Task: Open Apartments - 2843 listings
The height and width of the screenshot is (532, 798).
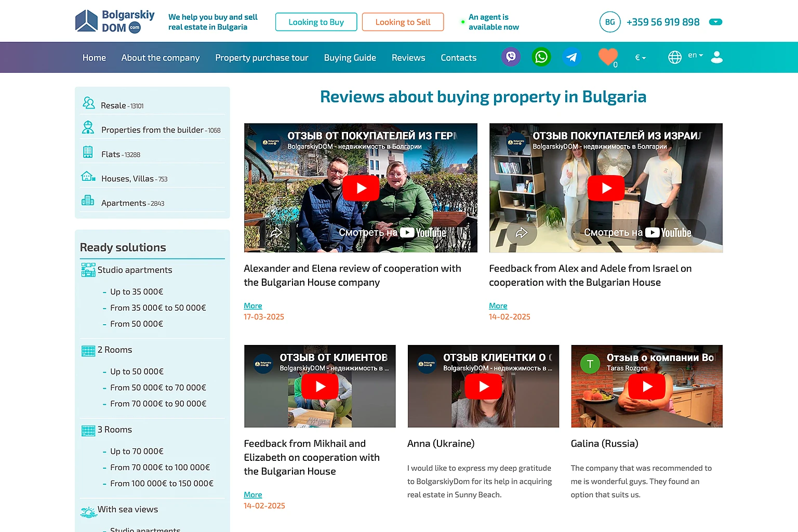Action: 133,203
